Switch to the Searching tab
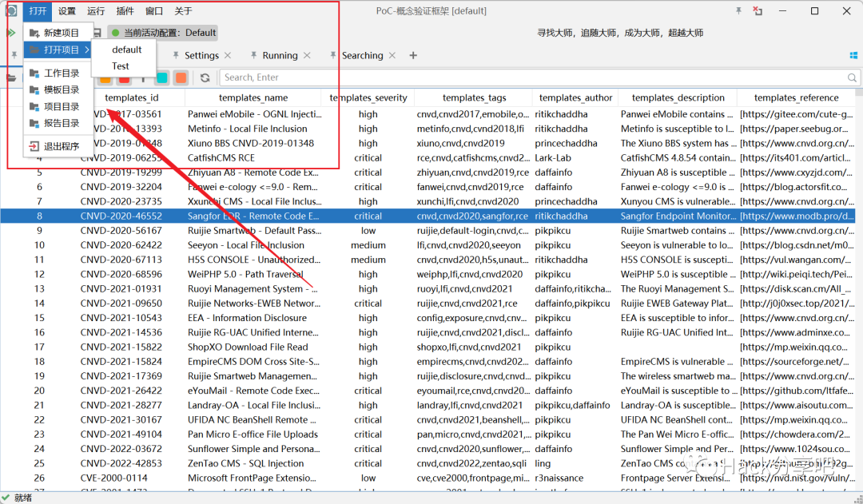 click(x=362, y=56)
